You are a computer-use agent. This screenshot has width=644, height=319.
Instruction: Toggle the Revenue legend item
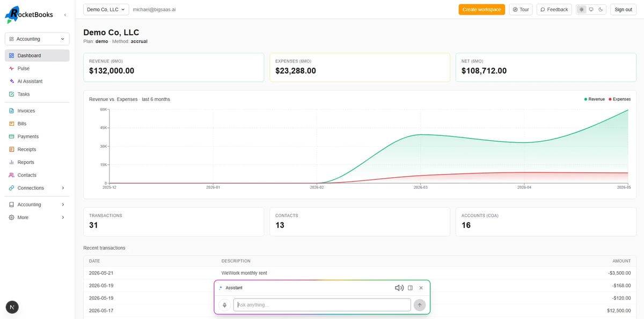[595, 99]
